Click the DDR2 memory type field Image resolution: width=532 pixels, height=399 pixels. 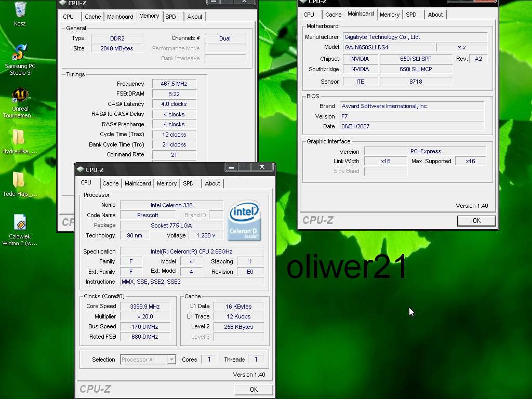(x=117, y=38)
